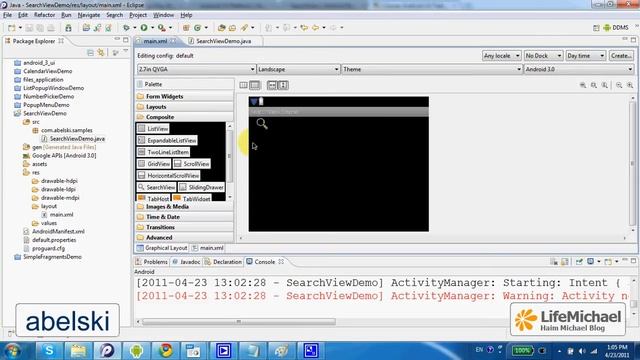The width and height of the screenshot is (640, 360).
Task: Open the Android 3.0 target dropdown
Action: [579, 69]
